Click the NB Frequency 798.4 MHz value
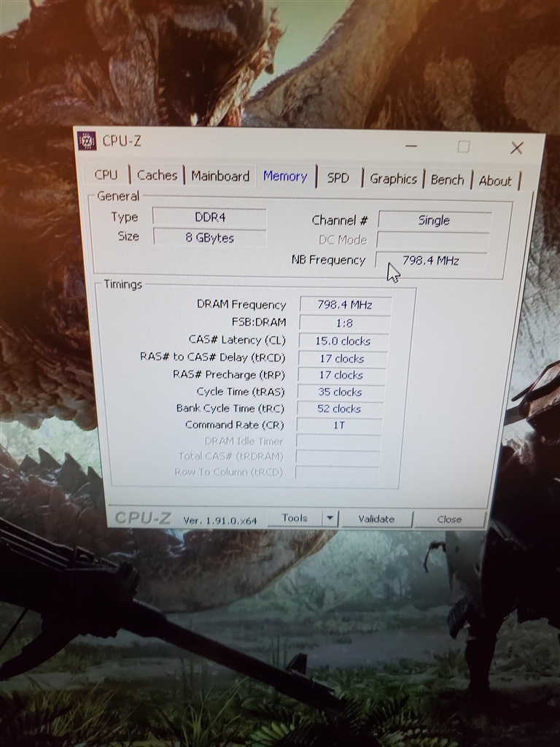 coord(431,260)
